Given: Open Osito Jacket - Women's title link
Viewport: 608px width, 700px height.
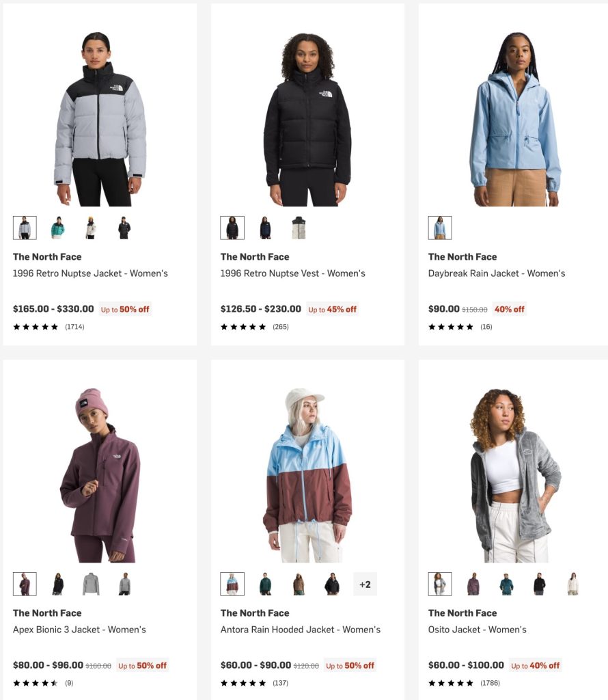Looking at the screenshot, I should (477, 630).
